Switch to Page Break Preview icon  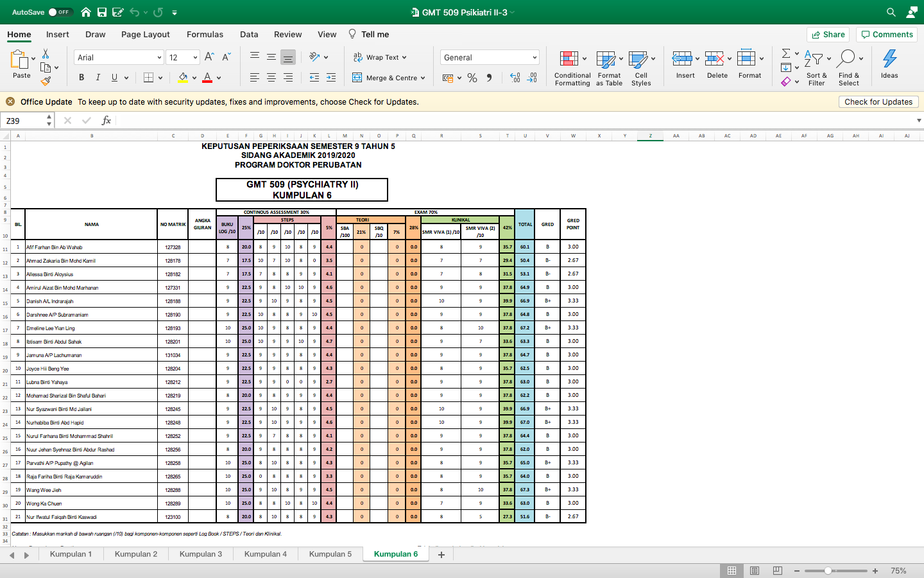coord(777,570)
